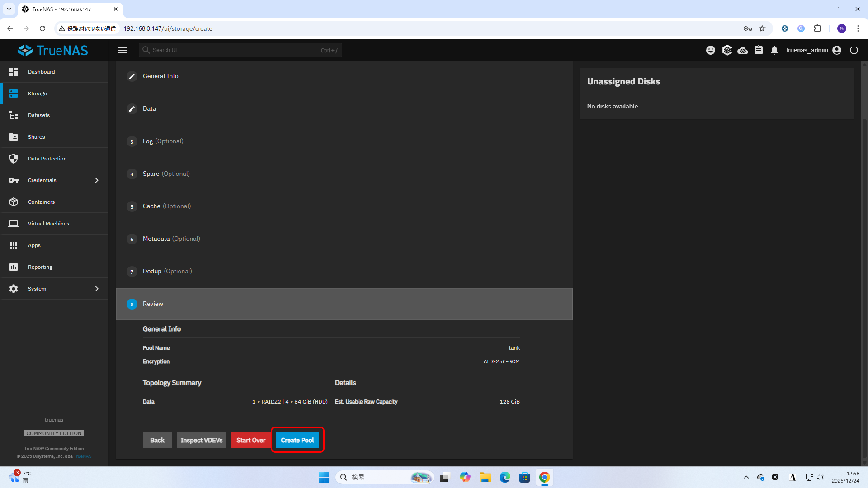Image resolution: width=868 pixels, height=488 pixels.
Task: Click the feedback smiley face icon
Action: [x=711, y=50]
